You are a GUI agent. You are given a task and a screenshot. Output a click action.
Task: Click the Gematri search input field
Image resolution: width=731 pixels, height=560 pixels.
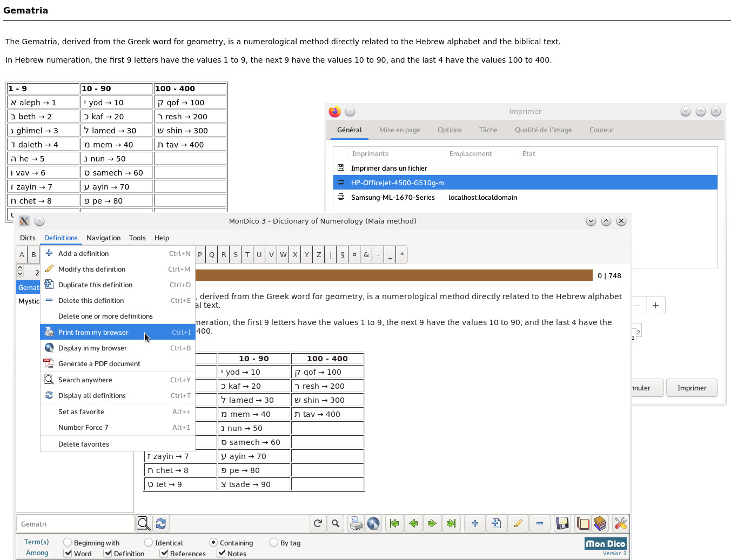pyautogui.click(x=75, y=524)
